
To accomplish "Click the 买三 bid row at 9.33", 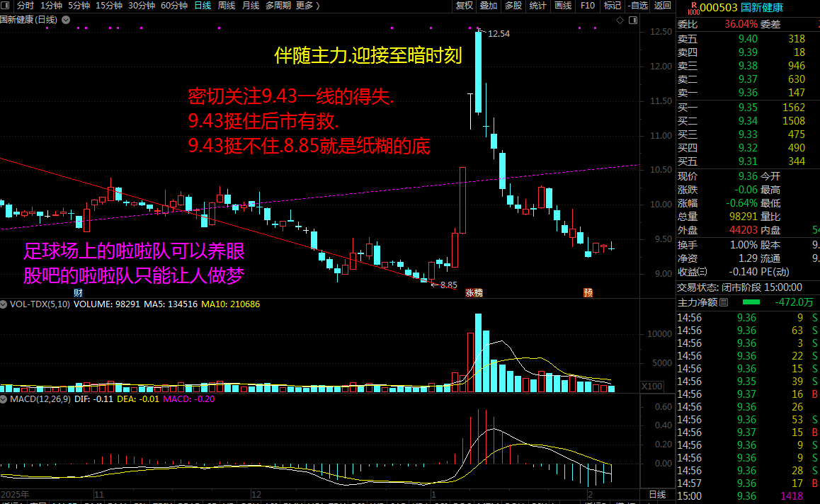I will (748, 135).
